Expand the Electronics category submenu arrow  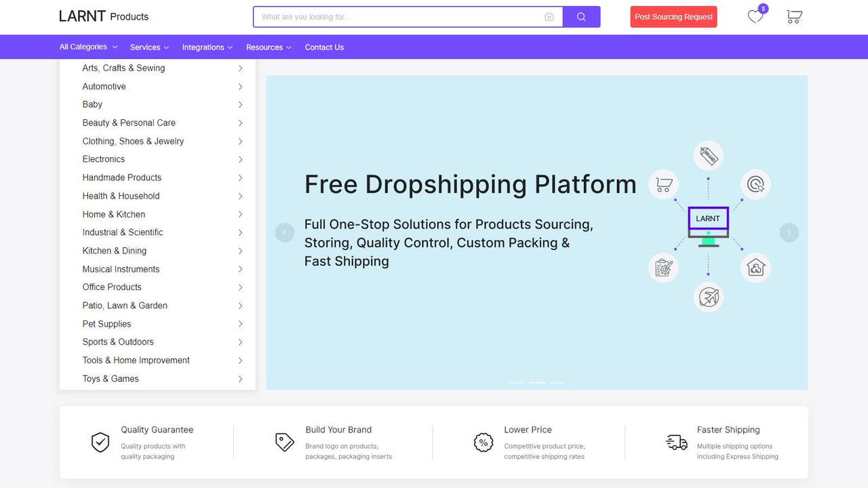[x=240, y=159]
